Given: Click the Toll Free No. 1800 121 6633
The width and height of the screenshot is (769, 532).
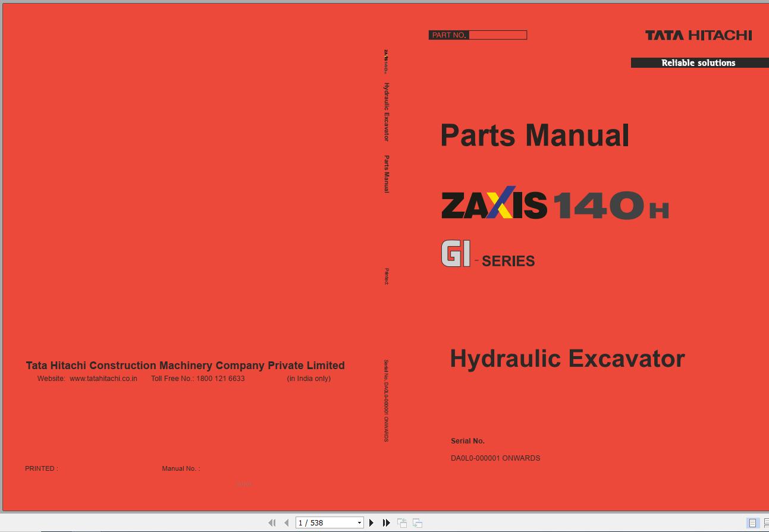Looking at the screenshot, I should (197, 379).
